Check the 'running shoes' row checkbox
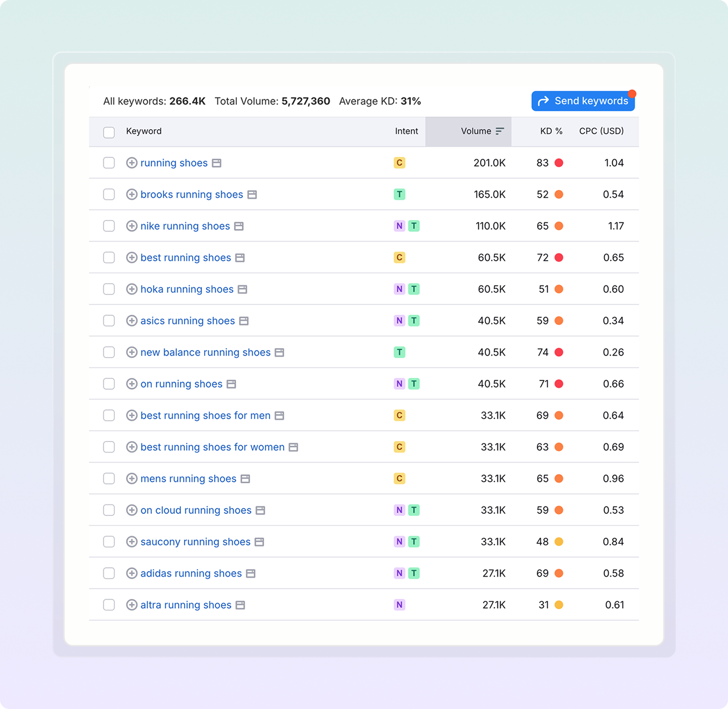This screenshot has height=709, width=728. pyautogui.click(x=109, y=163)
